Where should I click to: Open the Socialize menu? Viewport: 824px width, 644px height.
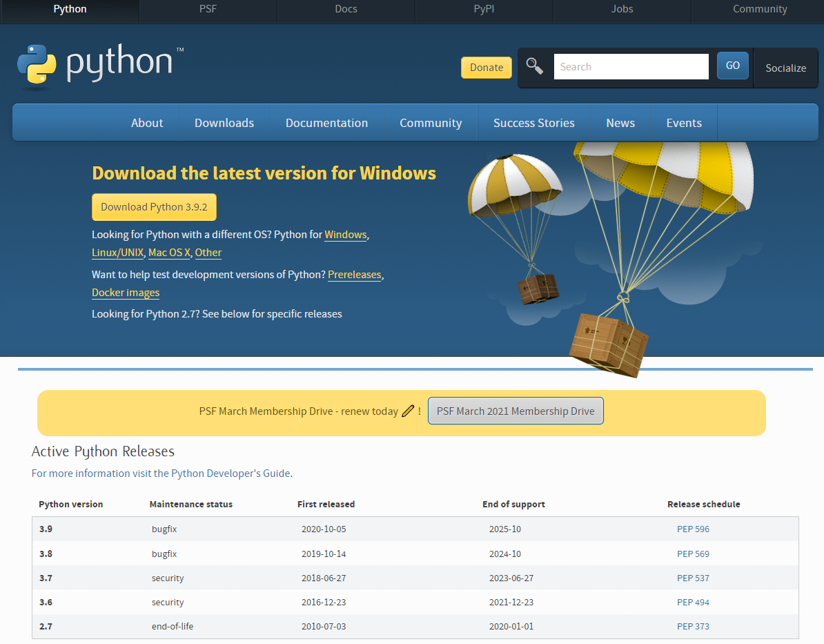point(785,68)
